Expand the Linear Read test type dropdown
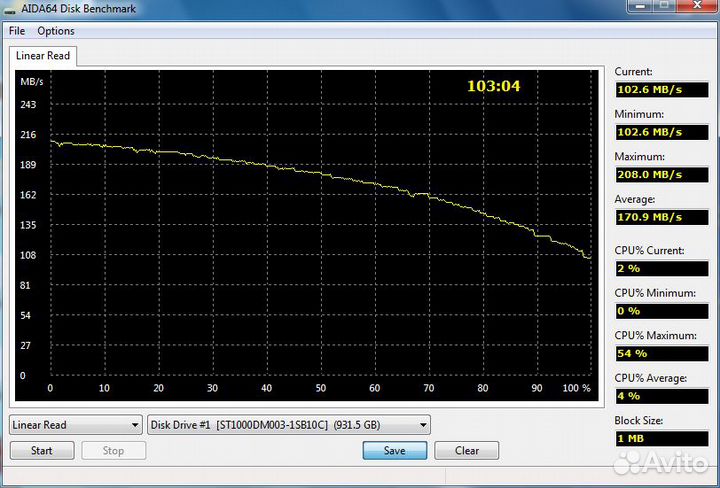This screenshot has width=720, height=488. pos(76,425)
